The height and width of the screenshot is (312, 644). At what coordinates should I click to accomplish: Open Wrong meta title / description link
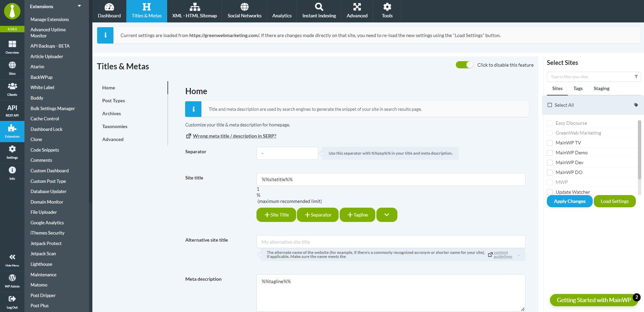234,136
